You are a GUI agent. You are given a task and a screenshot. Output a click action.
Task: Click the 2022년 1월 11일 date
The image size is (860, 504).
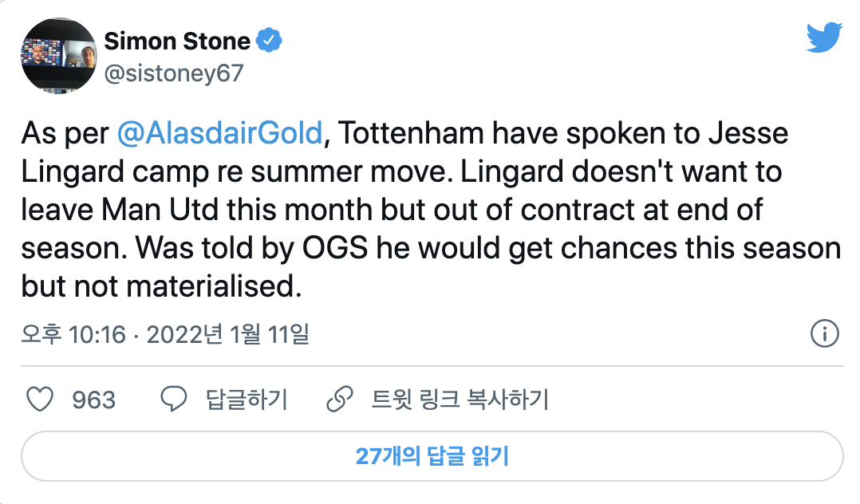[x=227, y=335]
